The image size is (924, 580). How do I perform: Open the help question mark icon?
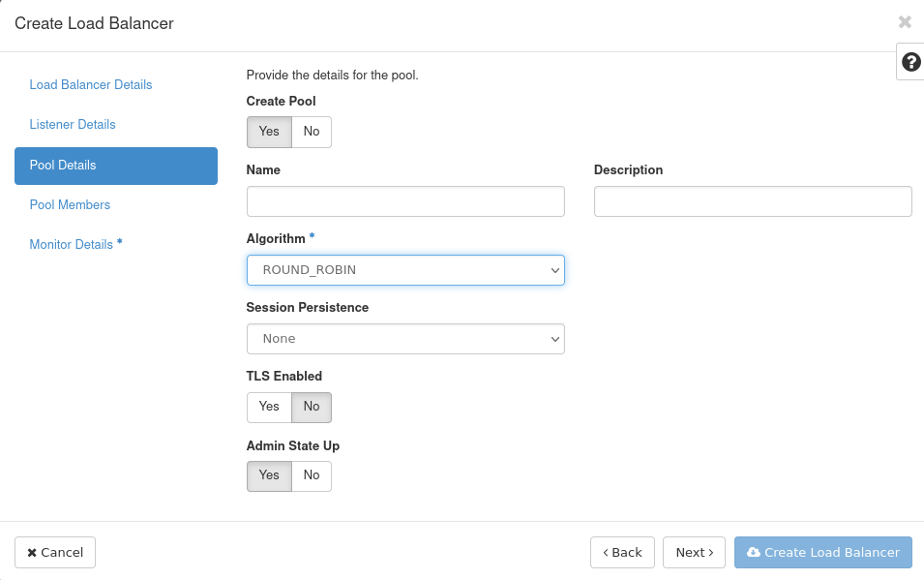(x=911, y=61)
